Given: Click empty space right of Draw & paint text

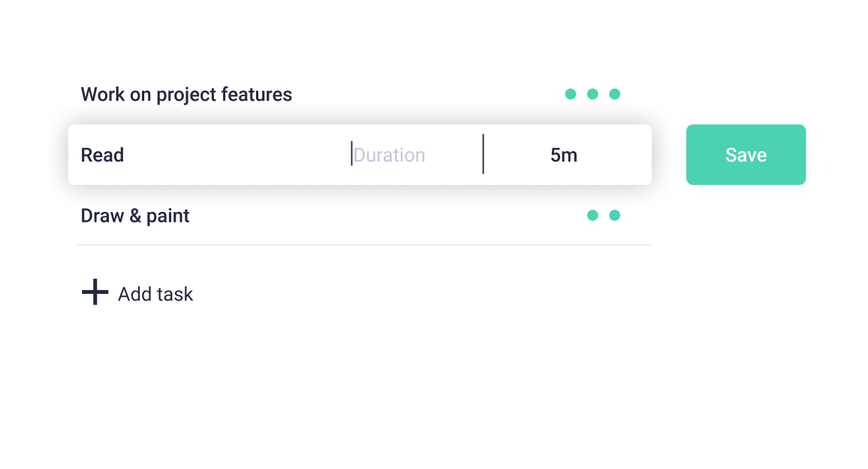Looking at the screenshot, I should (x=387, y=216).
